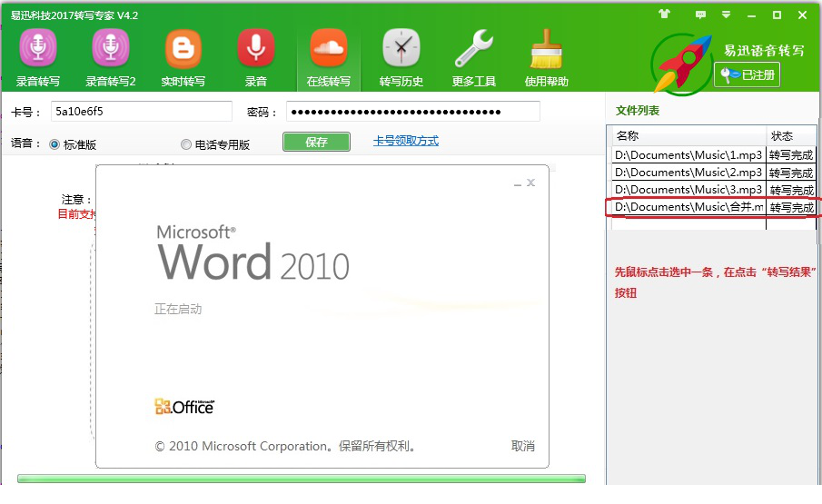Viewport: 822px width, 504px height.
Task: Expand the title bar dropdown menu arrow
Action: click(726, 15)
